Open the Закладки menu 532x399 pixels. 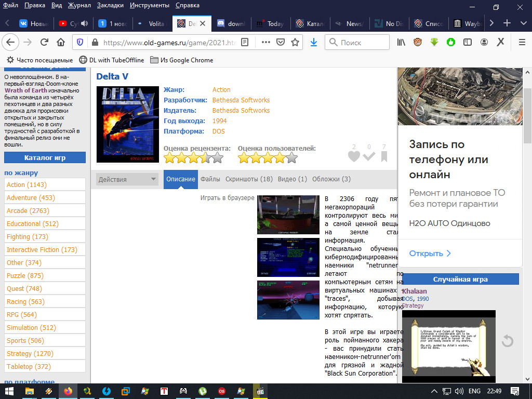click(x=110, y=5)
